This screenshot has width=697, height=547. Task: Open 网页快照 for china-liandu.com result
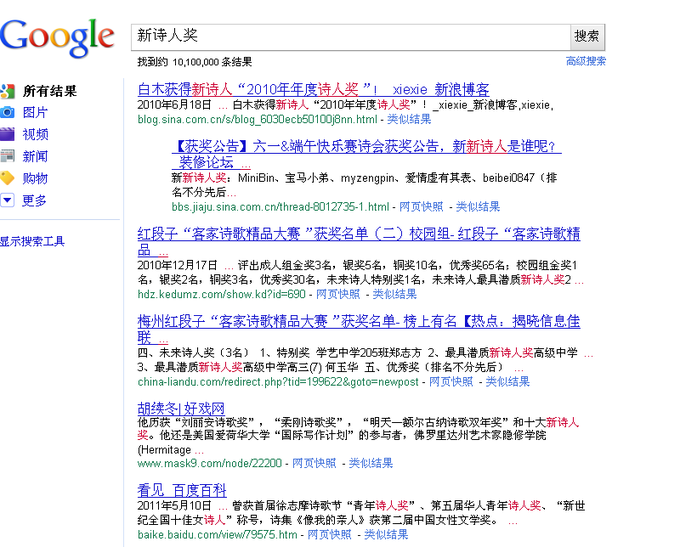(x=451, y=382)
